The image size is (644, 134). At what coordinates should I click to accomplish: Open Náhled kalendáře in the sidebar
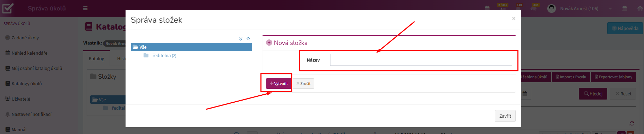29,53
